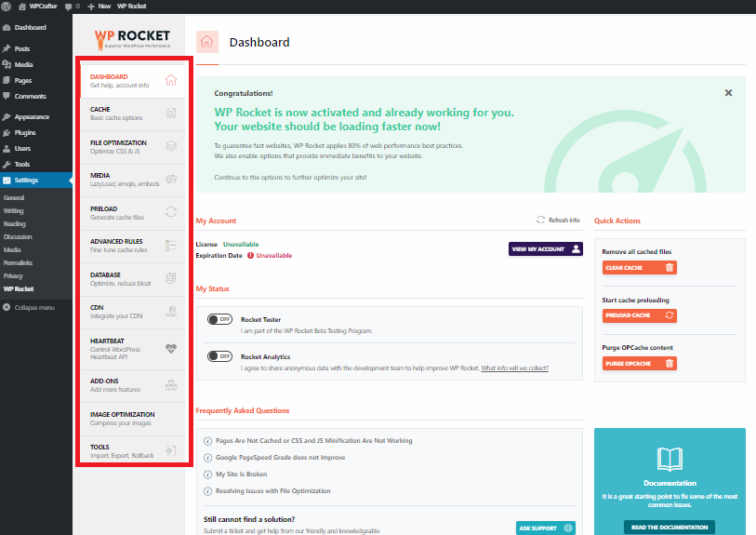Dismiss the Congratulations notice with X

pos(728,93)
